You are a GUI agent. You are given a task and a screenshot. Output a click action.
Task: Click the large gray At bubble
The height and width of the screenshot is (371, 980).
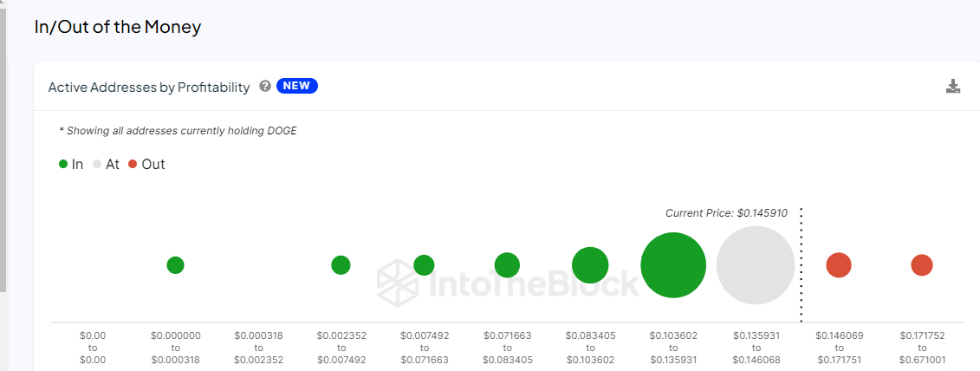click(756, 265)
